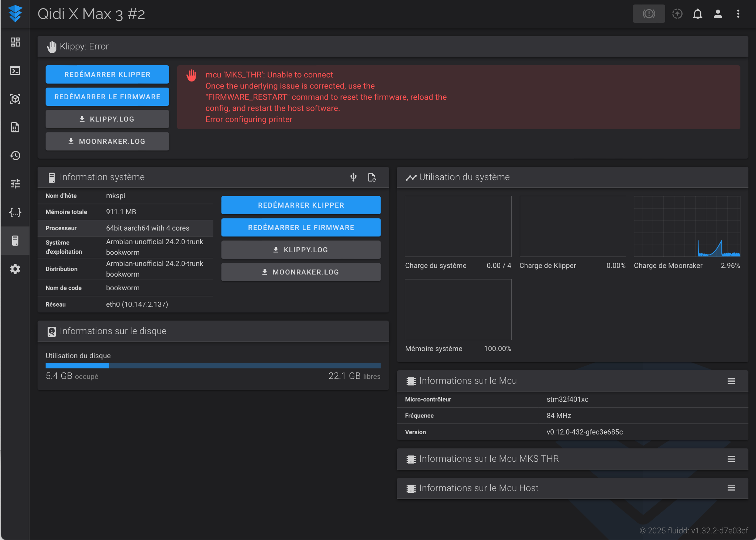Click top REDÉMARRER LE FIRMWARE button
Image resolution: width=756 pixels, height=540 pixels.
[x=107, y=97]
